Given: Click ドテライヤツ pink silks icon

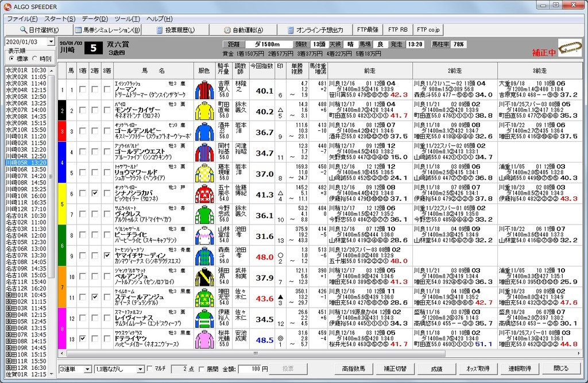Looking at the screenshot, I should pyautogui.click(x=204, y=339).
